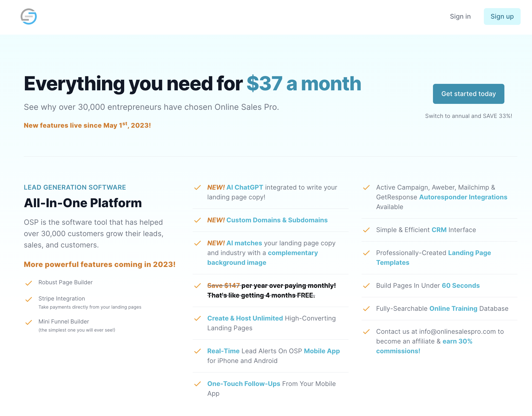The height and width of the screenshot is (416, 532).
Task: Click the checkmark next to Build Pages In Under 60 Seconds
Action: pyautogui.click(x=366, y=286)
